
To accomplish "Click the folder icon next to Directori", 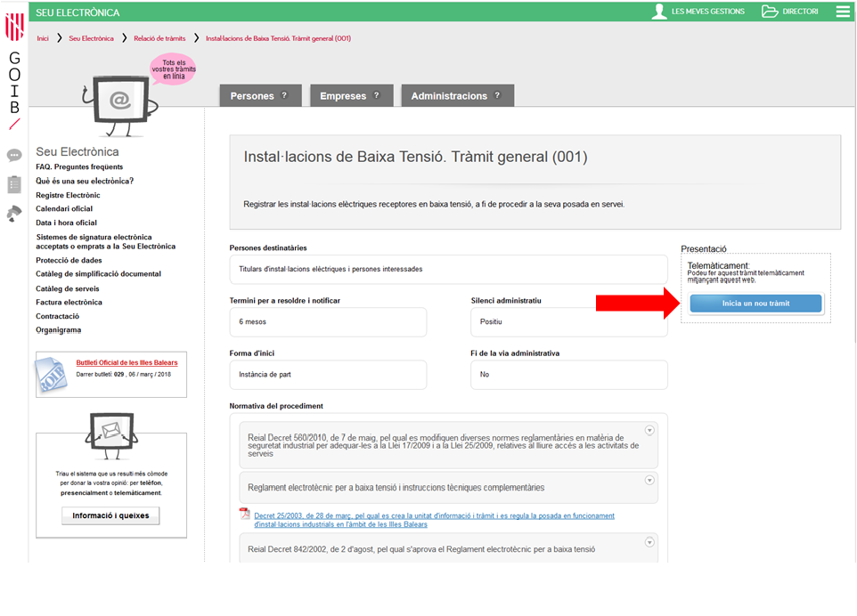I will tap(770, 12).
